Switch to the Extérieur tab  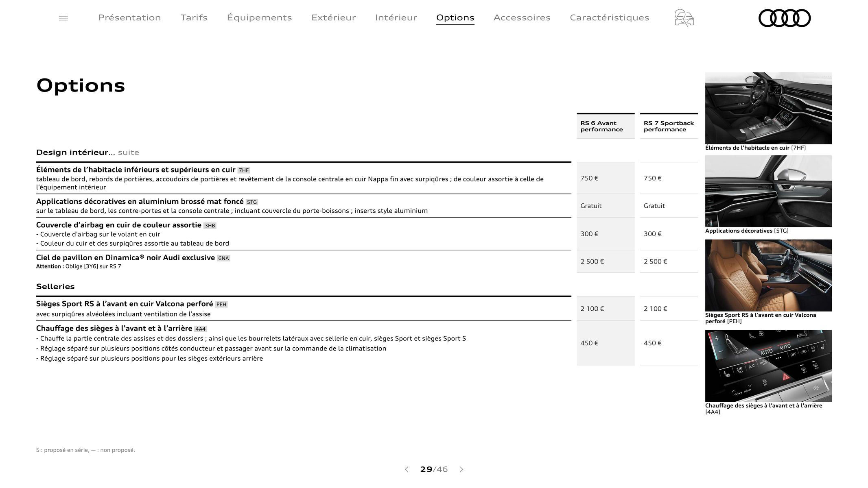pos(334,17)
